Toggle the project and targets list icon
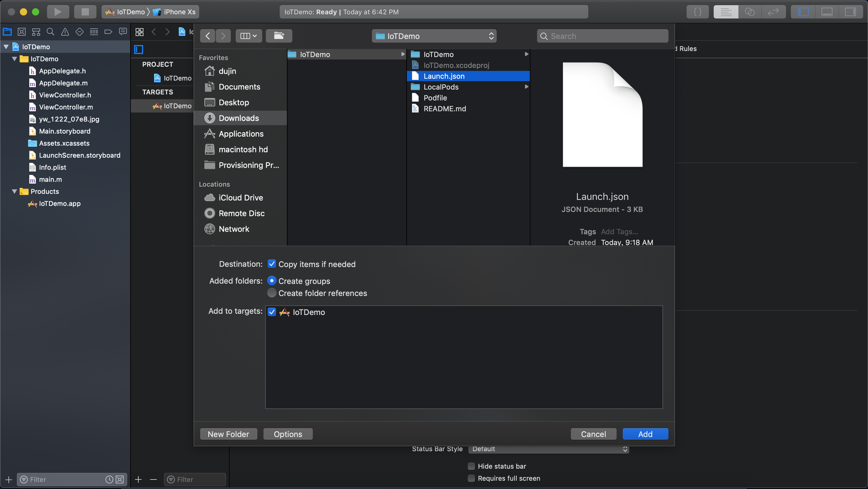The height and width of the screenshot is (489, 868). click(139, 49)
